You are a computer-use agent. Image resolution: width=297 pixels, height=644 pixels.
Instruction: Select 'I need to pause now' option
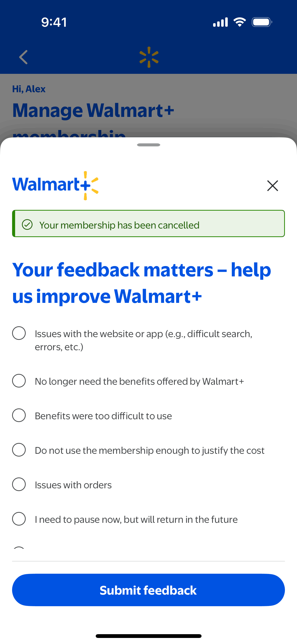click(x=19, y=519)
